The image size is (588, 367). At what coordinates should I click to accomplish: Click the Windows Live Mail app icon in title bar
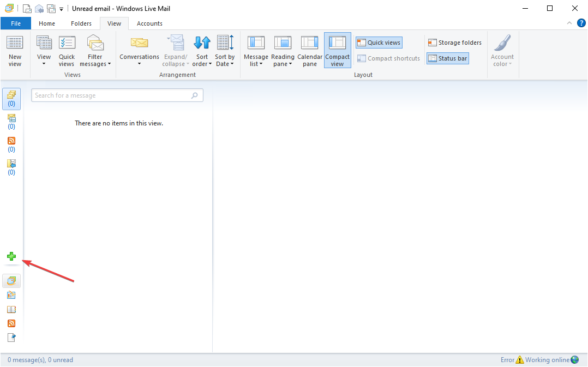click(x=9, y=8)
